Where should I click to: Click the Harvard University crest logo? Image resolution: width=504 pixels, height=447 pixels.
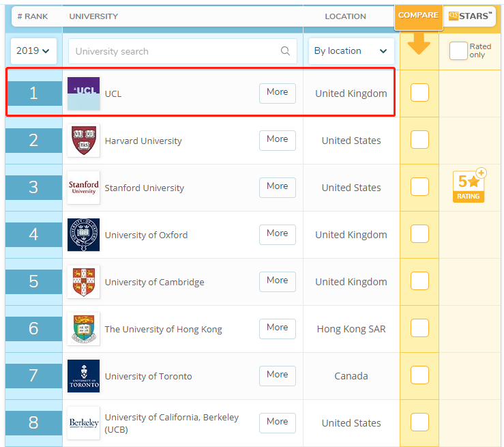coord(84,141)
